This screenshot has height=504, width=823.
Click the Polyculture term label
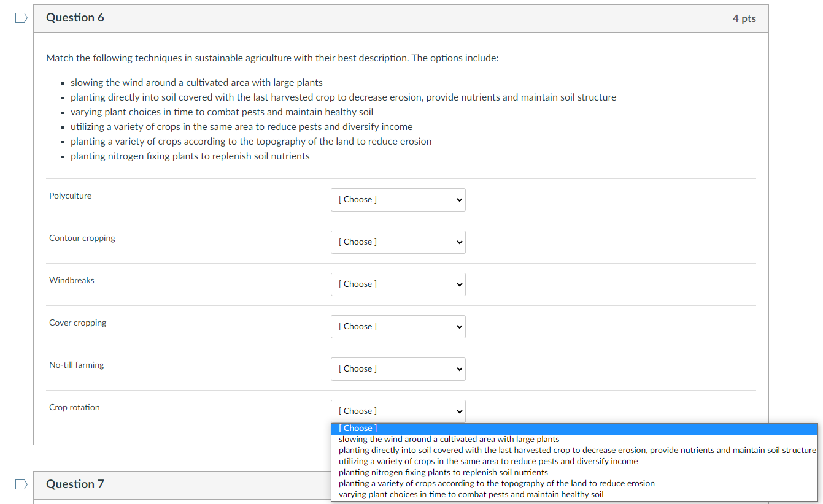(x=71, y=196)
